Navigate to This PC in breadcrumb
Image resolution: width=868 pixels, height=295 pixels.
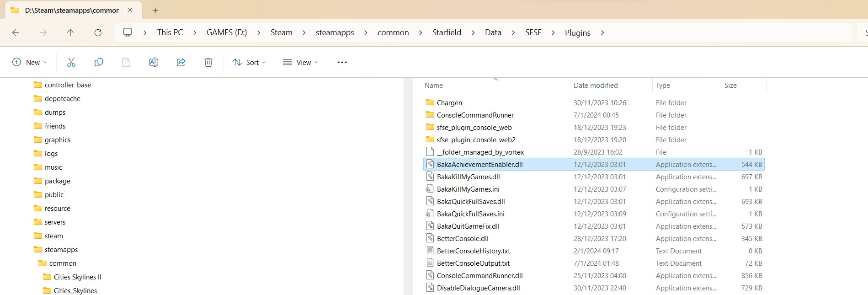tap(170, 32)
